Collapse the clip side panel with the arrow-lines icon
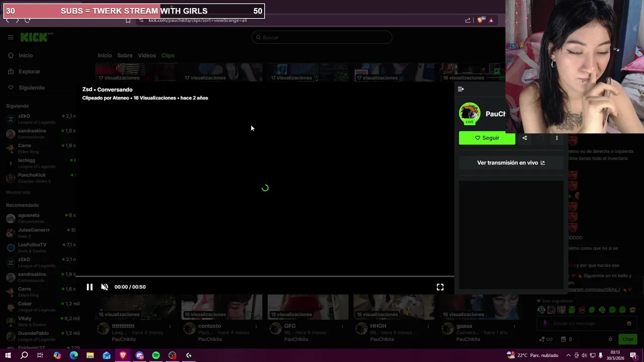This screenshot has height=362, width=644. click(x=461, y=89)
